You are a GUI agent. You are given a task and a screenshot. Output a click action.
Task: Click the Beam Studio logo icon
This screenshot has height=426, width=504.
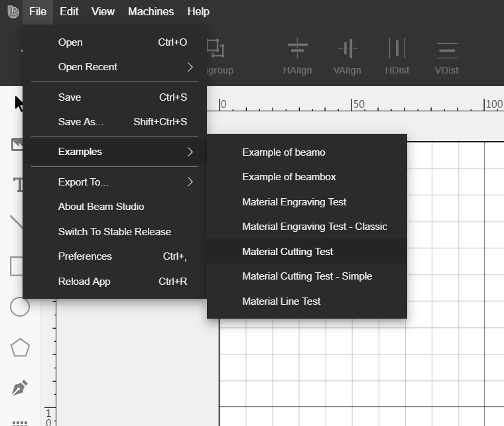(13, 11)
